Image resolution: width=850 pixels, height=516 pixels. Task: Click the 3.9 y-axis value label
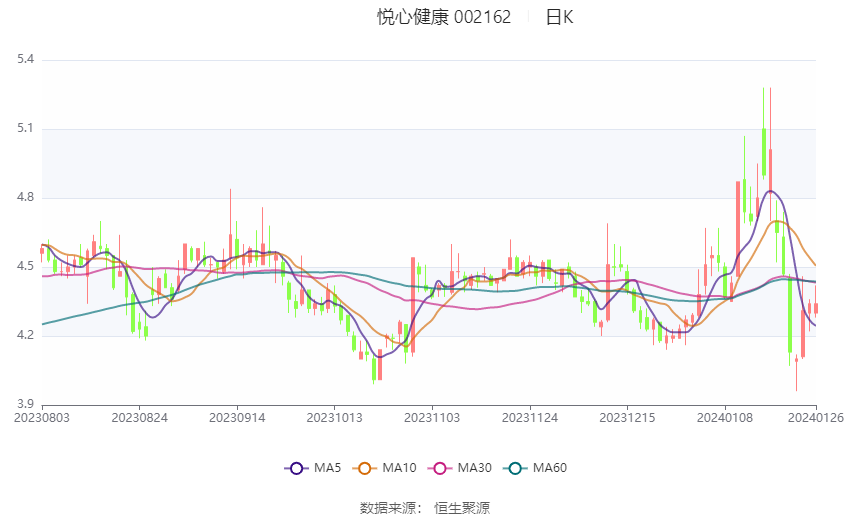pos(25,404)
